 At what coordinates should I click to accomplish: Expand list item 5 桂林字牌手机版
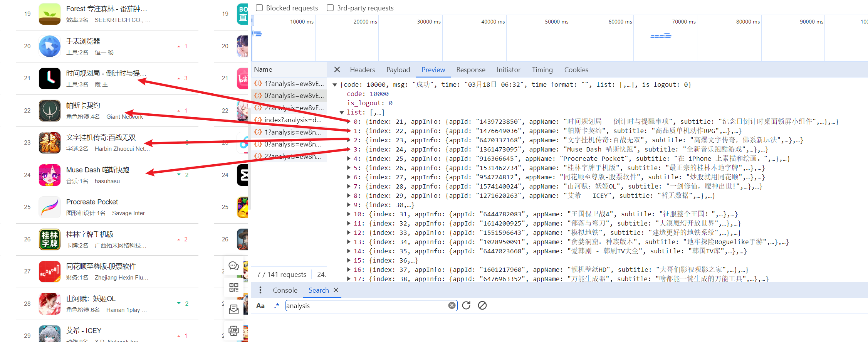[349, 168]
